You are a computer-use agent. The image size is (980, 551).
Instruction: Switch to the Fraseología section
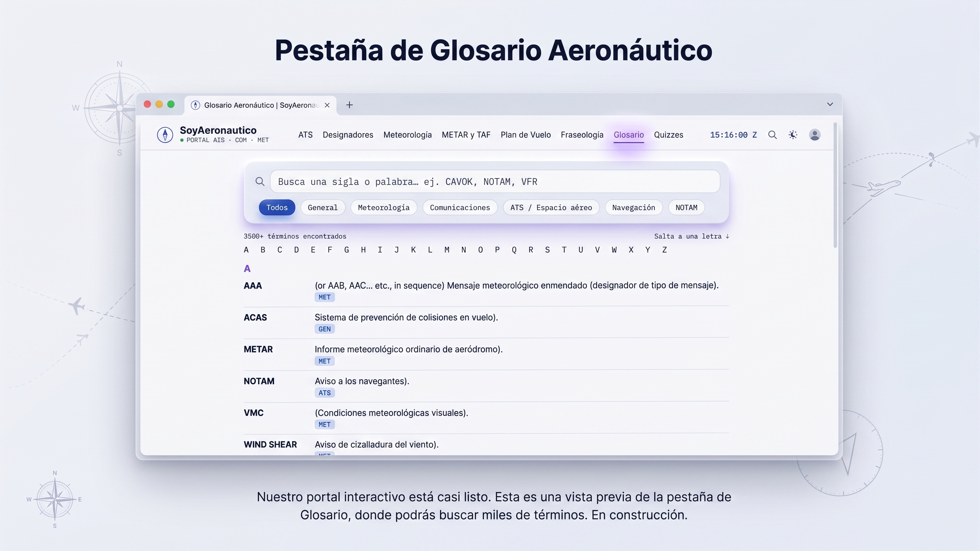click(582, 135)
